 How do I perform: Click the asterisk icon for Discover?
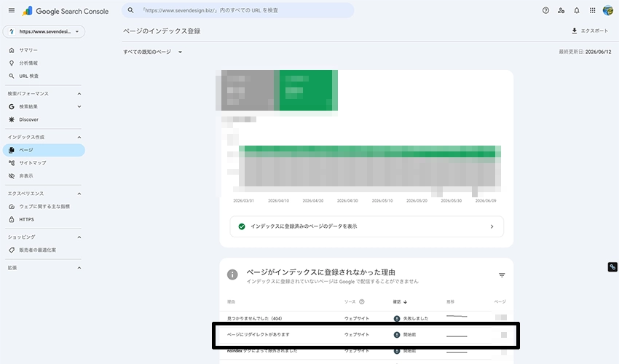12,119
